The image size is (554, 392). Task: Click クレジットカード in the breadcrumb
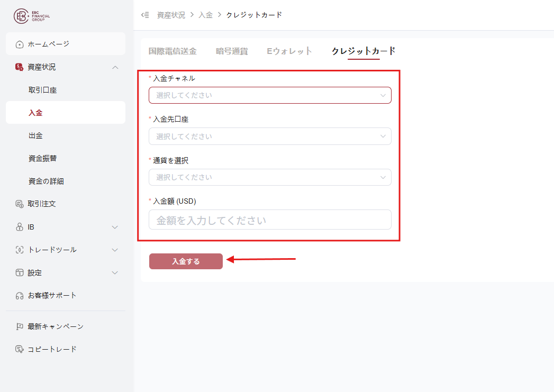point(254,15)
